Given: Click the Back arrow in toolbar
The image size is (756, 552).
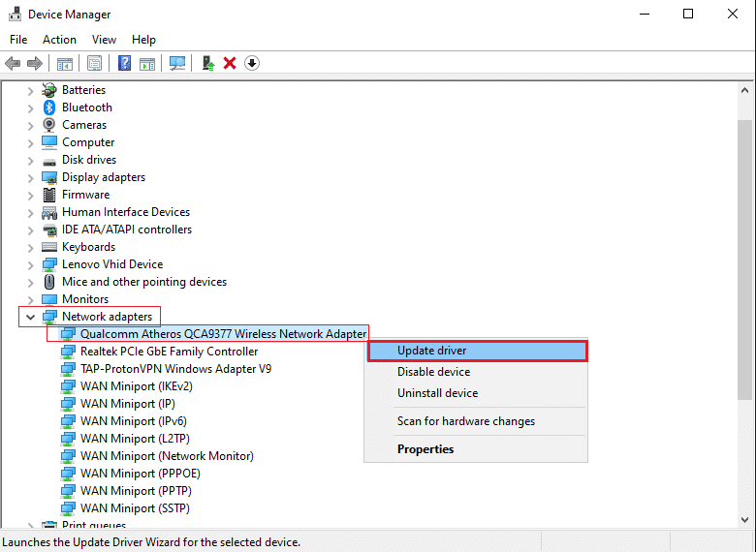Looking at the screenshot, I should (x=13, y=63).
